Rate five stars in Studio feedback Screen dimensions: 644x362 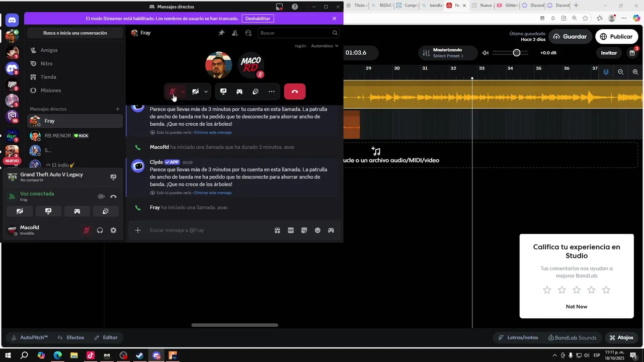click(x=606, y=290)
